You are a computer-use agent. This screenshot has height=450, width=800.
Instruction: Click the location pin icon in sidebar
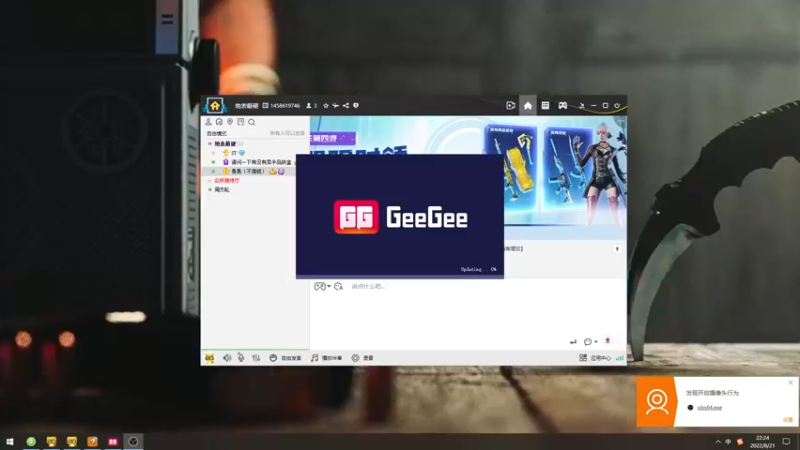[230, 122]
